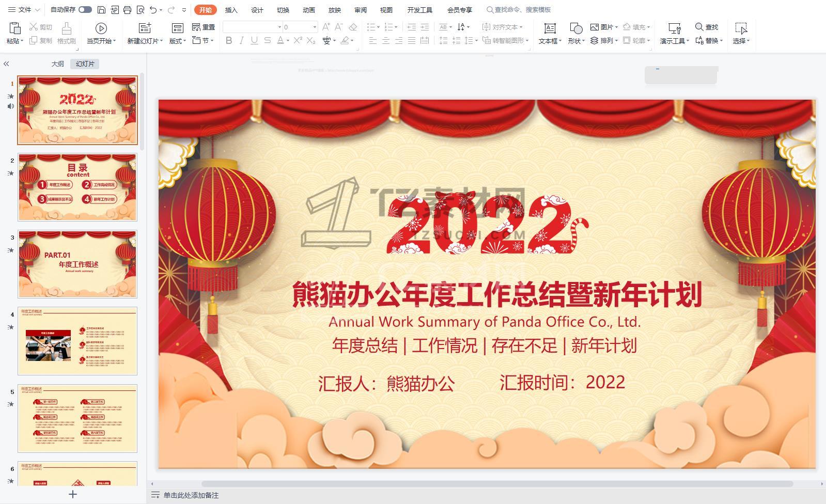Open the font name combo box
This screenshot has width=826, height=504.
tap(253, 27)
